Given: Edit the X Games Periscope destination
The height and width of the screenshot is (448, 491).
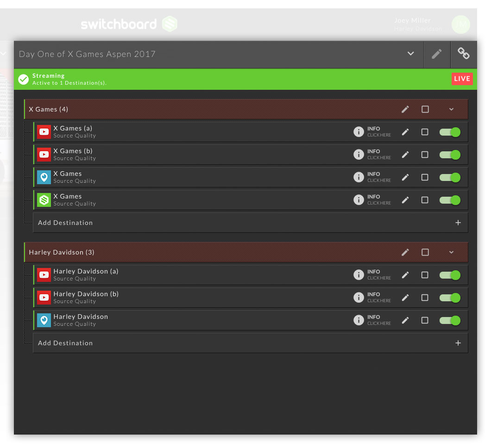Looking at the screenshot, I should (405, 177).
